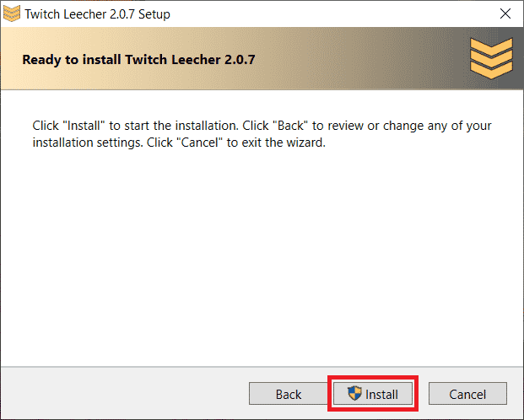Viewport: 524px width, 420px height.
Task: Close the Setup window with the X
Action: [505, 14]
